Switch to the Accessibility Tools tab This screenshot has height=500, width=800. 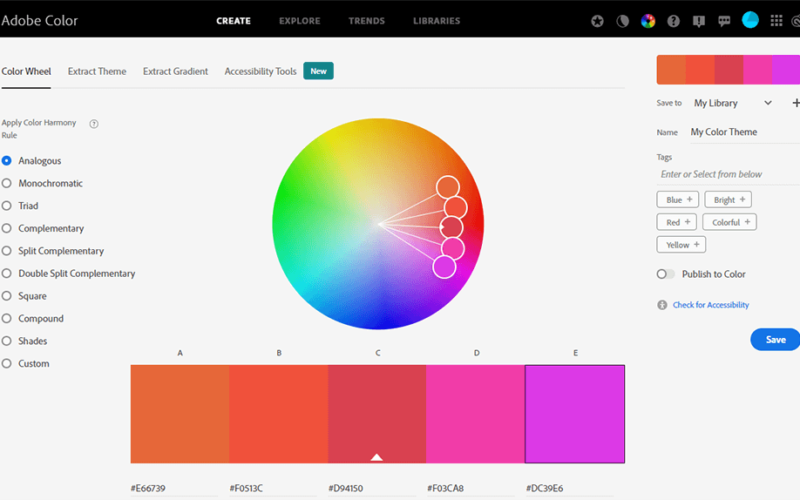[260, 71]
